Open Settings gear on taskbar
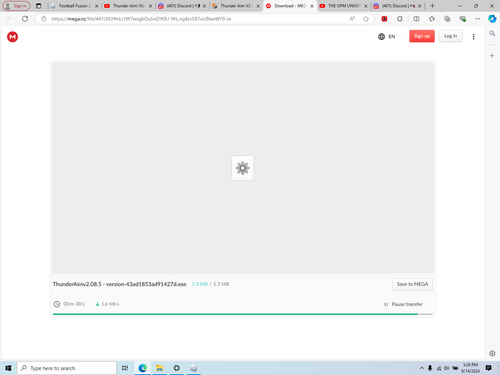 [x=177, y=368]
